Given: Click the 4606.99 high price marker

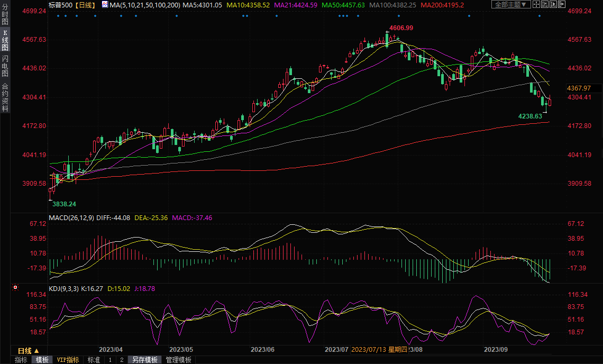Looking at the screenshot, I should coord(401,28).
